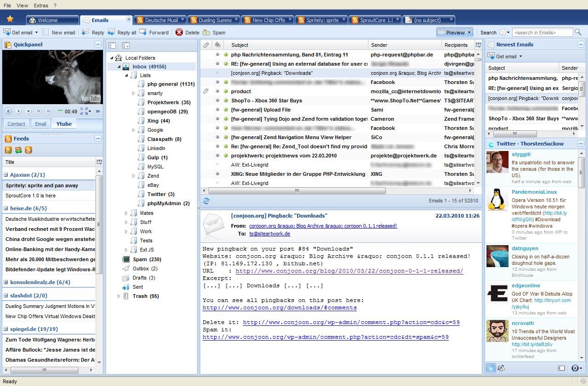Collapse the Quickpanel with its minus toggle
This screenshot has width=588, height=386.
(97, 44)
